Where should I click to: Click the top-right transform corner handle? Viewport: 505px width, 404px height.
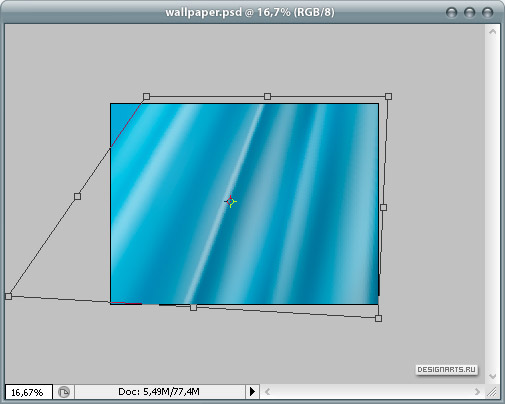tap(388, 96)
